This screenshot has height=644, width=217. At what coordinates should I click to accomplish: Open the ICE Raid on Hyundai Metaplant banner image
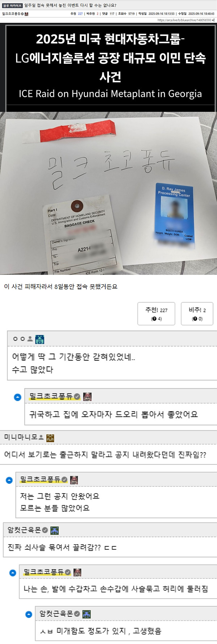pyautogui.click(x=108, y=67)
